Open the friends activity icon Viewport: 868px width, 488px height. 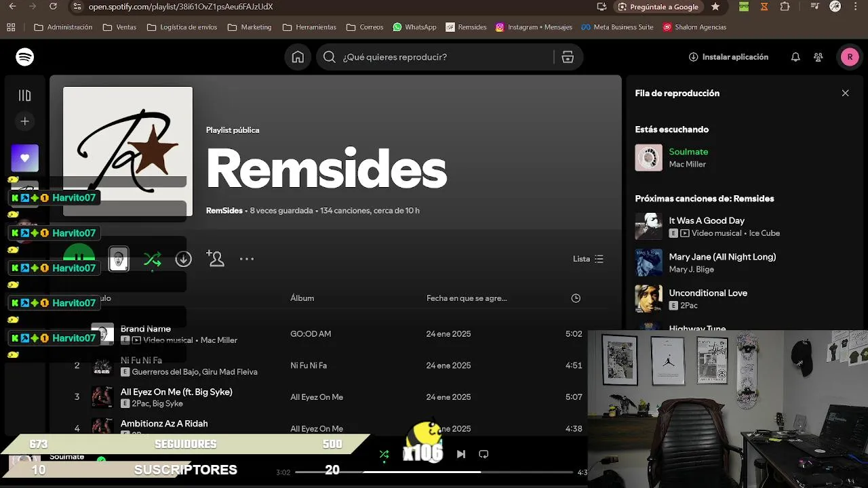818,57
